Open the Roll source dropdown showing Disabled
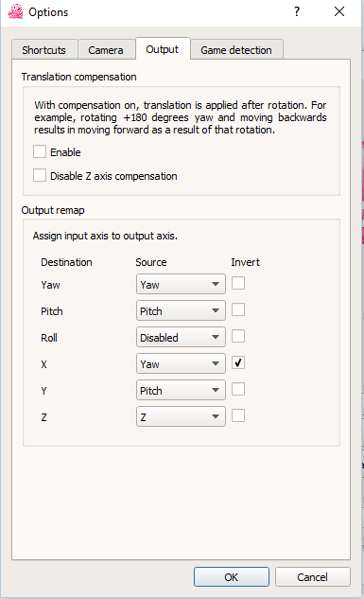 (x=181, y=337)
